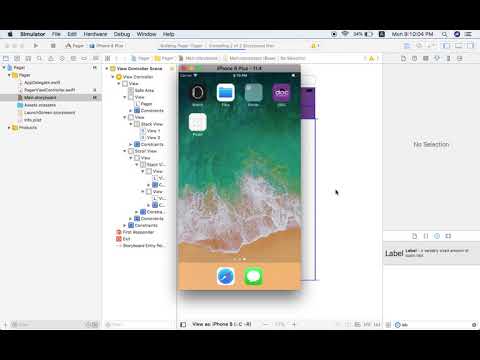Show the Quick Help inspector
This screenshot has height=360, width=480.
coord(414,58)
